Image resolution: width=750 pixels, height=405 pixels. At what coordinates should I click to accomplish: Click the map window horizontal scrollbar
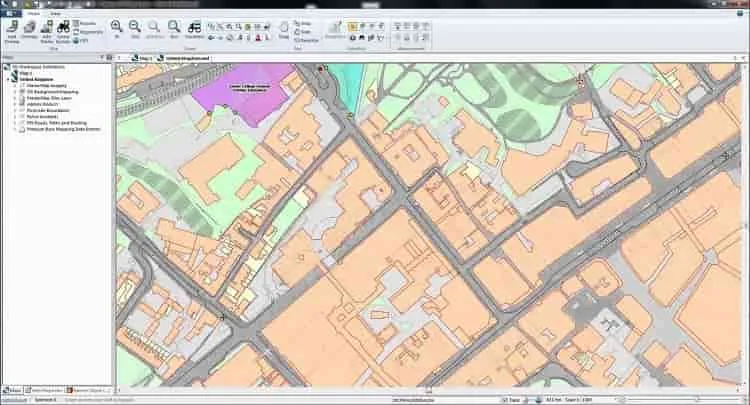tap(429, 390)
